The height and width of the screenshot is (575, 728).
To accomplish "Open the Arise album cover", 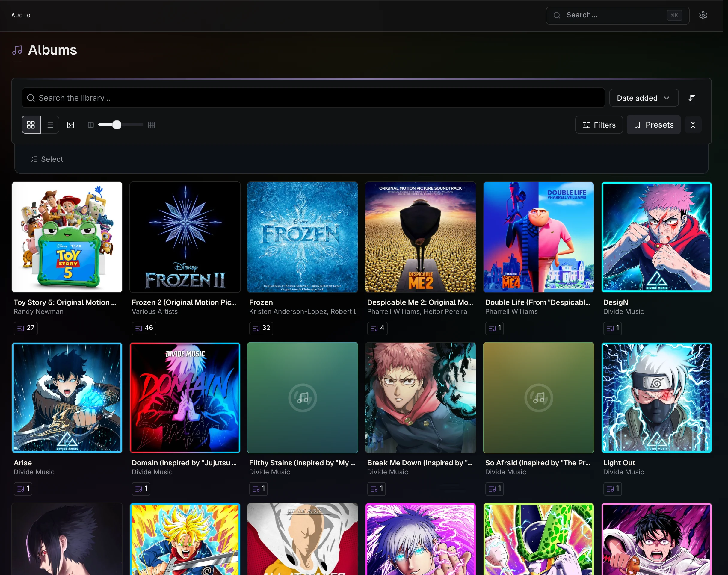I will click(67, 398).
